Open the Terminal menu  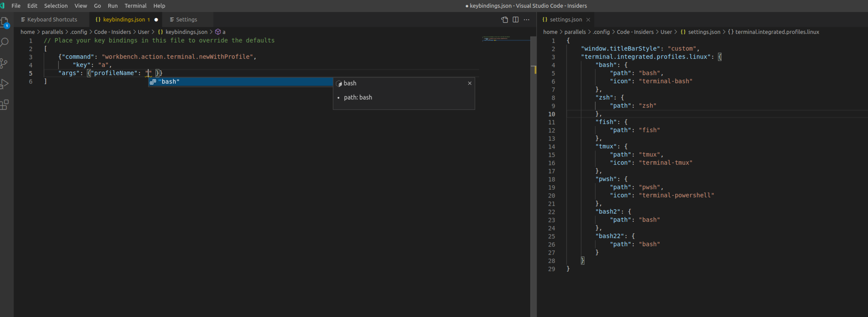(x=135, y=6)
